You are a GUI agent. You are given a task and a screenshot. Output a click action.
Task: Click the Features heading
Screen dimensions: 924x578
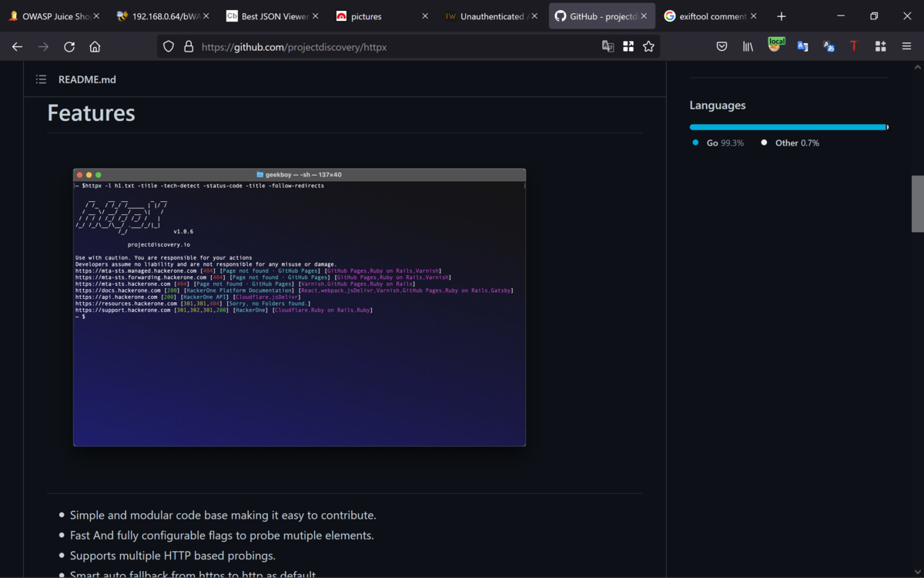tap(91, 113)
